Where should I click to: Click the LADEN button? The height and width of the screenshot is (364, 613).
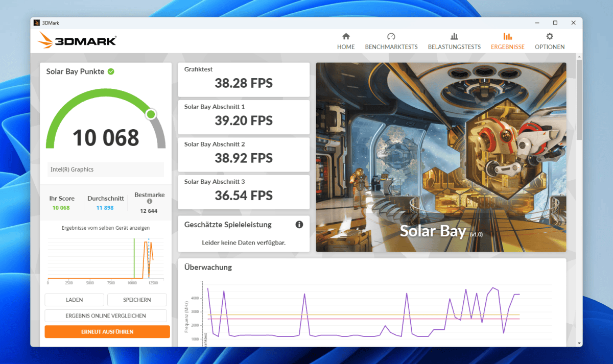coord(74,300)
